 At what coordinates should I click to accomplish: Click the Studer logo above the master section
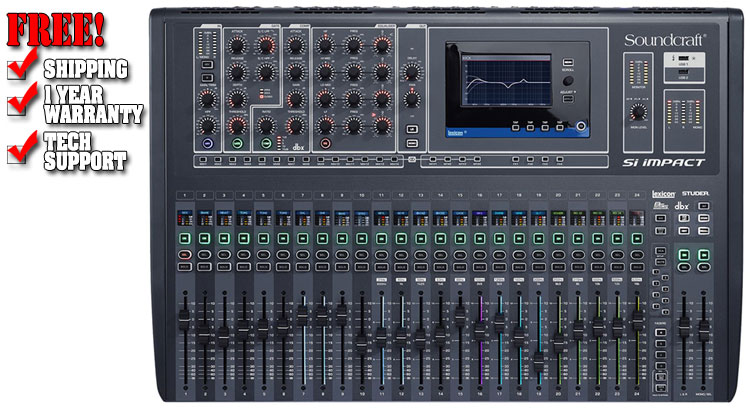[x=695, y=193]
